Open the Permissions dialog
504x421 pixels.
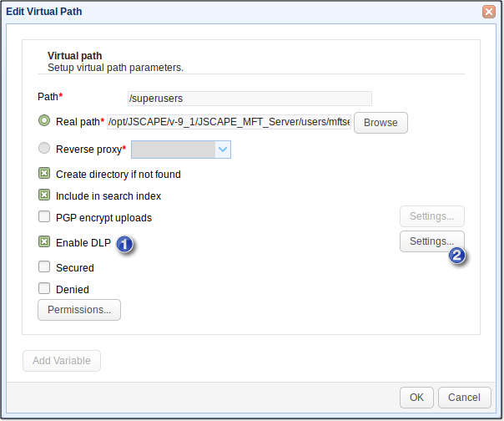click(79, 310)
